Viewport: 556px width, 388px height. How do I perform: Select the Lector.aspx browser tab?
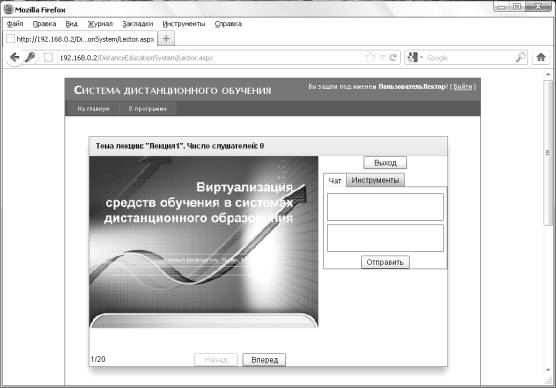coord(80,39)
